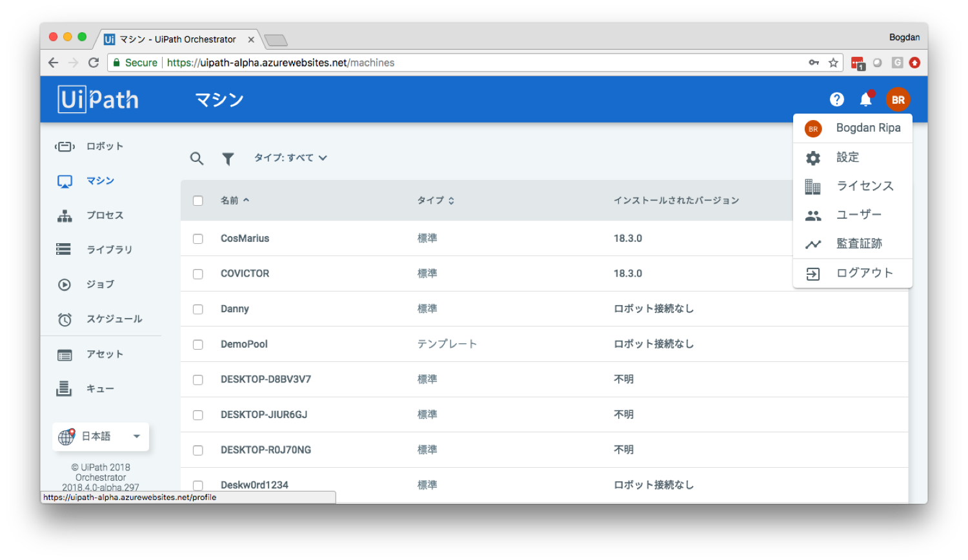Click ロボット接続なし in Danny row

pos(653,309)
